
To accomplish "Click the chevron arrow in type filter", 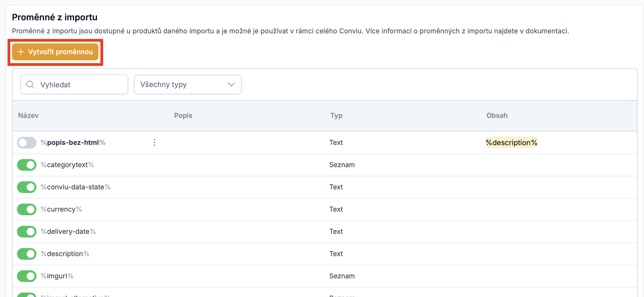I will click(x=231, y=85).
